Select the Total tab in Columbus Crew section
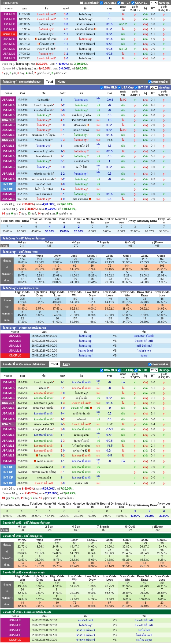 click(x=49, y=82)
